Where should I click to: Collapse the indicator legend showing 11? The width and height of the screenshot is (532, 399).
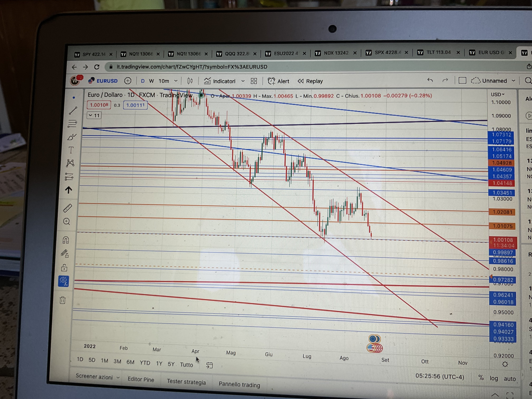coord(94,115)
